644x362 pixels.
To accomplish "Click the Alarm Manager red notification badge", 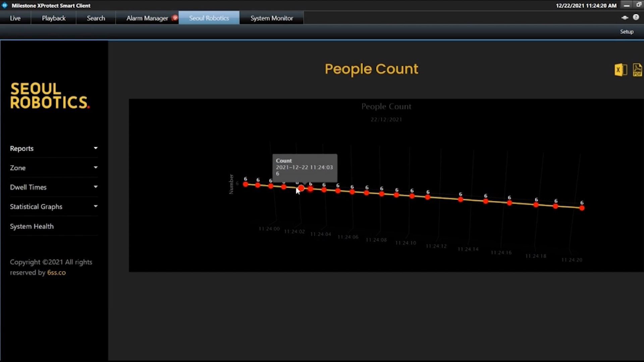I will (x=175, y=18).
